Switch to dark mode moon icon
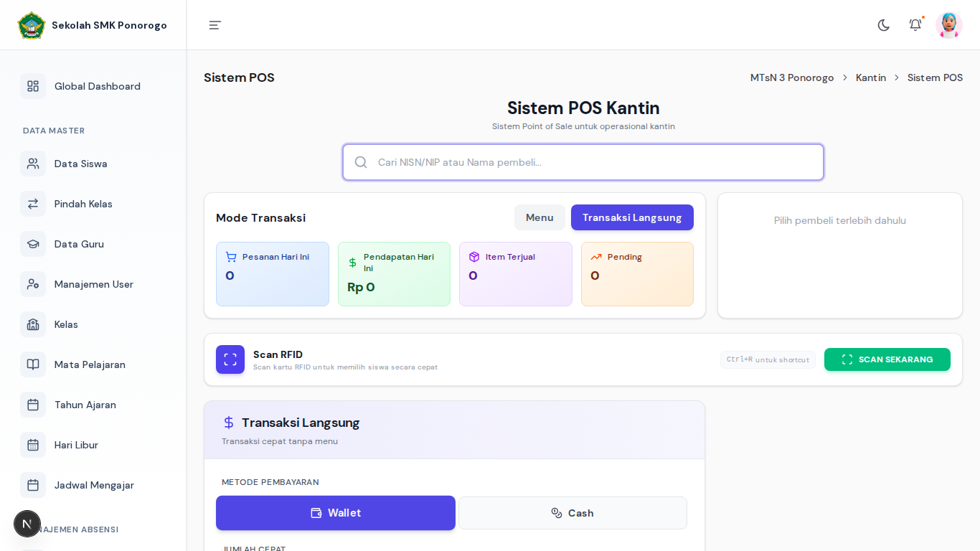Viewport: 980px width, 551px height. click(884, 25)
